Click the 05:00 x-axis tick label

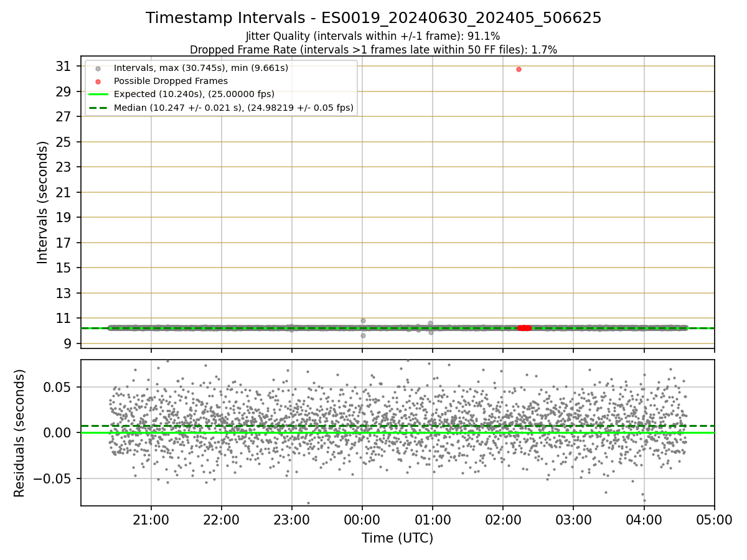[714, 520]
